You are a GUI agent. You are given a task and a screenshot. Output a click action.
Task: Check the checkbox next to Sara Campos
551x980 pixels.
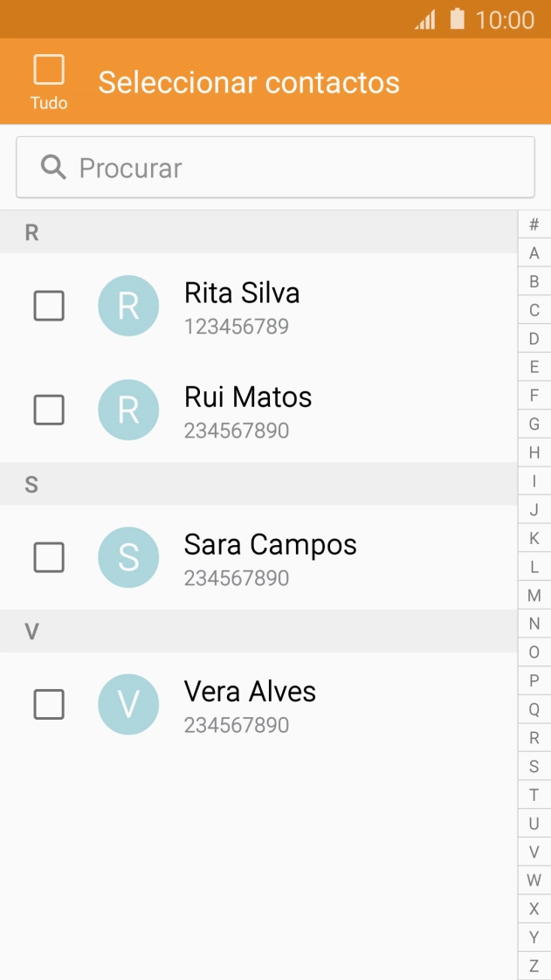coord(48,556)
